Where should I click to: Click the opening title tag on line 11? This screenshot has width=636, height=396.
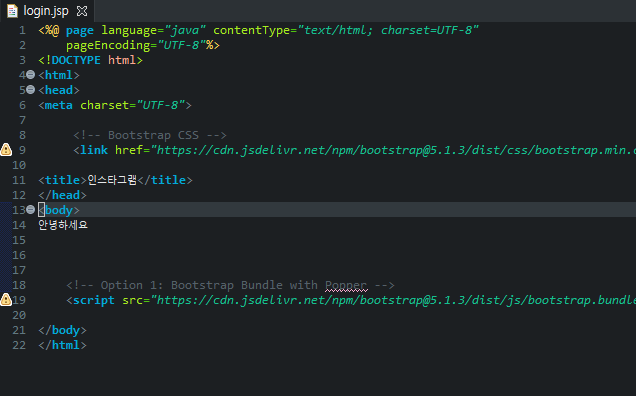click(62, 180)
